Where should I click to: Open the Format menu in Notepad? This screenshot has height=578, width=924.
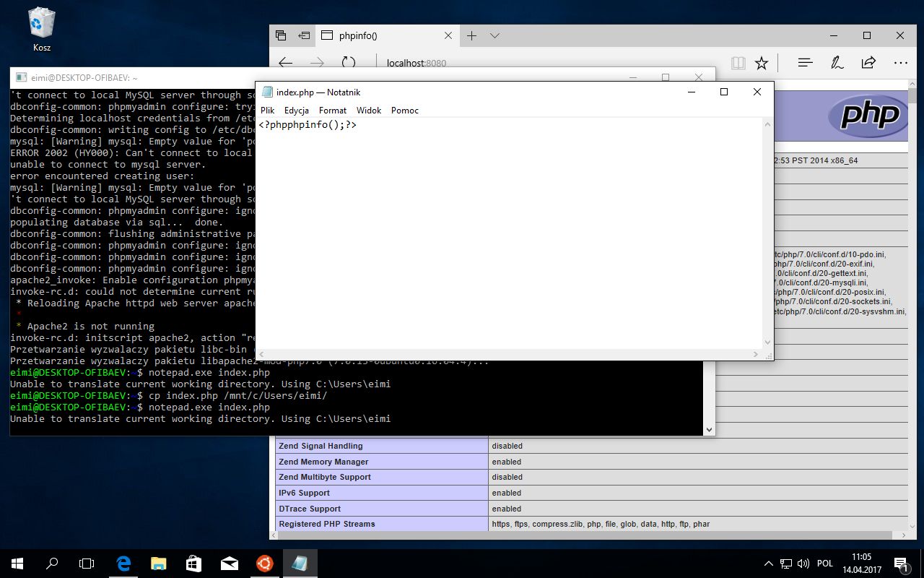(x=332, y=111)
